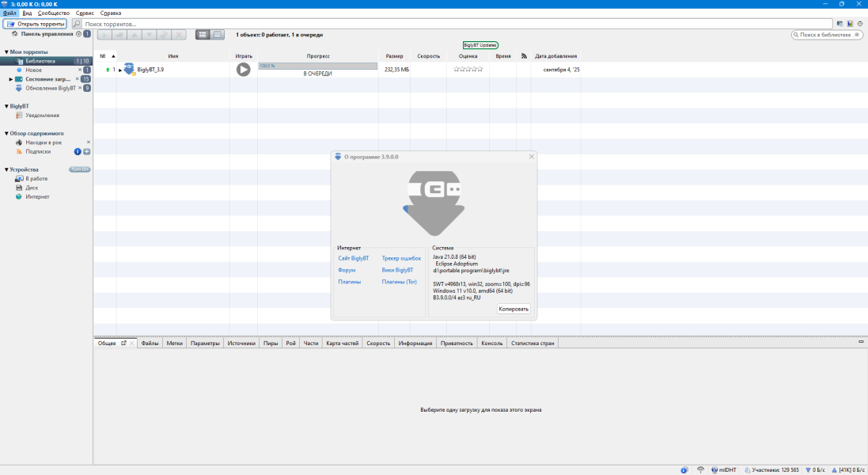Image resolution: width=868 pixels, height=475 pixels.
Task: Click the BiglyBT_3.9 torrent icon
Action: pos(129,70)
